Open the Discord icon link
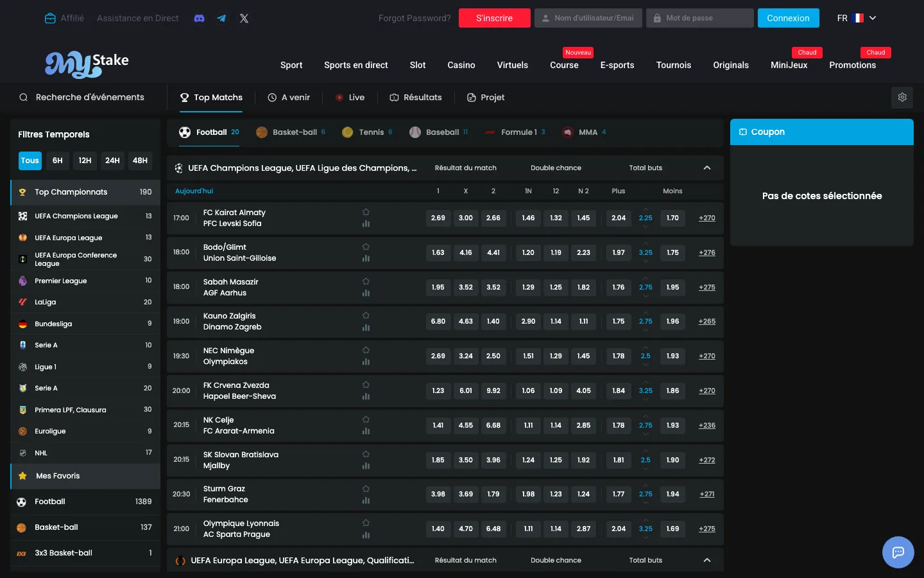Viewport: 924px width, 578px height. [x=200, y=18]
